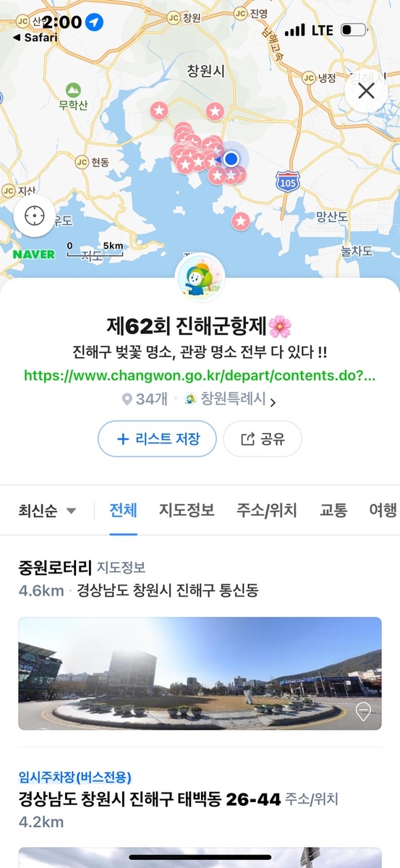
Task: Save the list with 리스트 저장
Action: pos(157,438)
